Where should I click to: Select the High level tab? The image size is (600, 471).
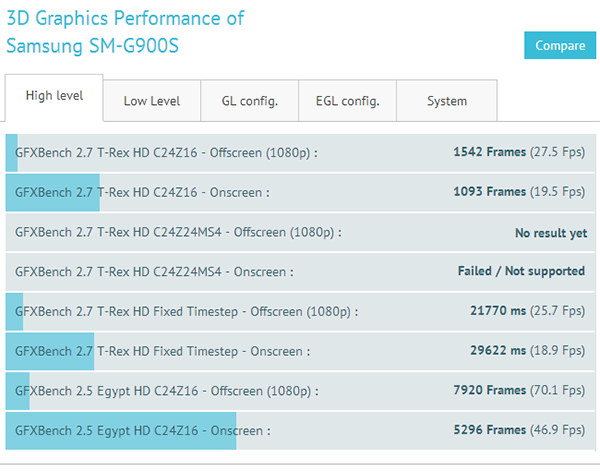tap(54, 97)
